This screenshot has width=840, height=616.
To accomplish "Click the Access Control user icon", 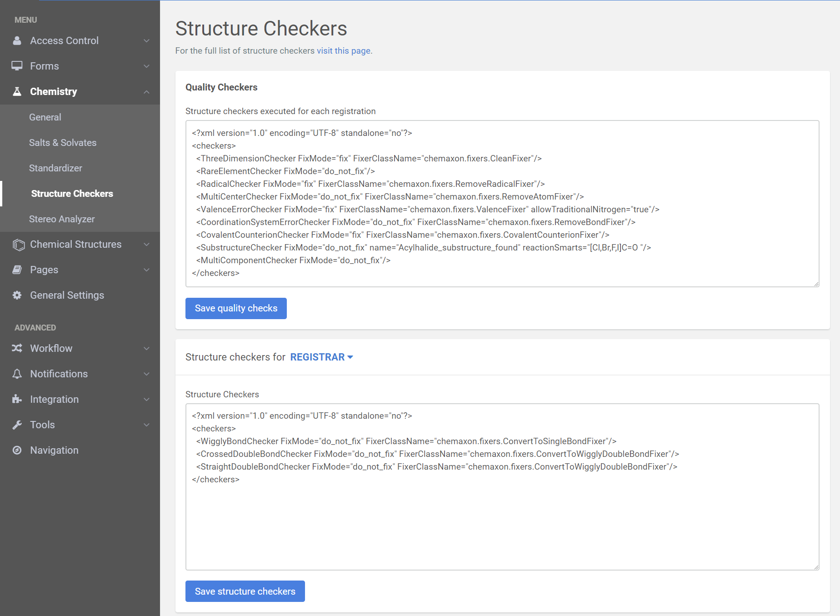I will [17, 40].
